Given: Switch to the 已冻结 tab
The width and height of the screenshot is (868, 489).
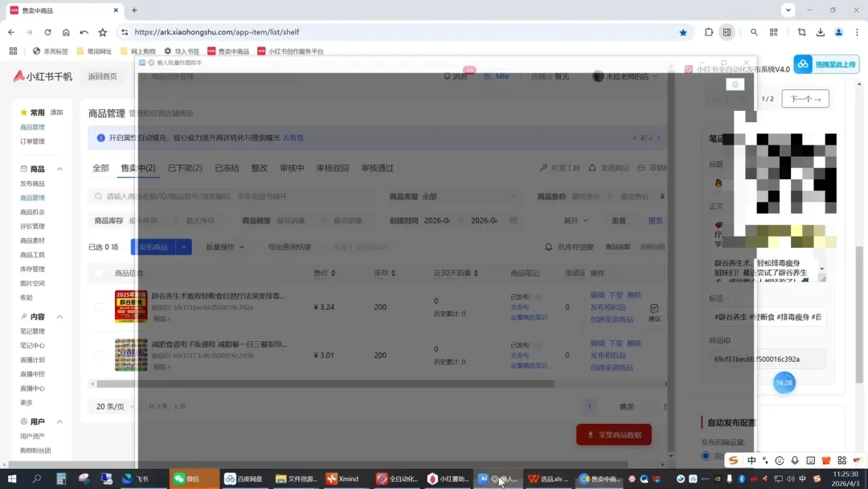Looking at the screenshot, I should (227, 168).
